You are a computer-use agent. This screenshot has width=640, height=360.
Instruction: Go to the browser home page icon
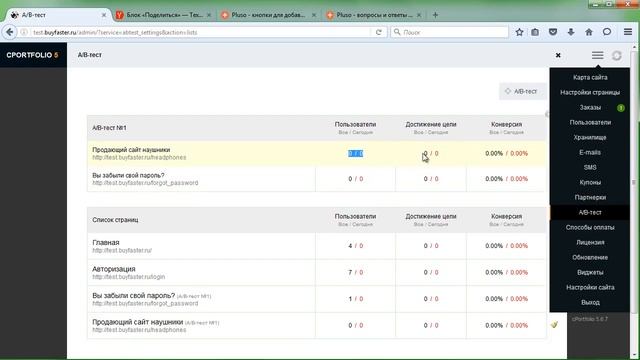pos(589,32)
